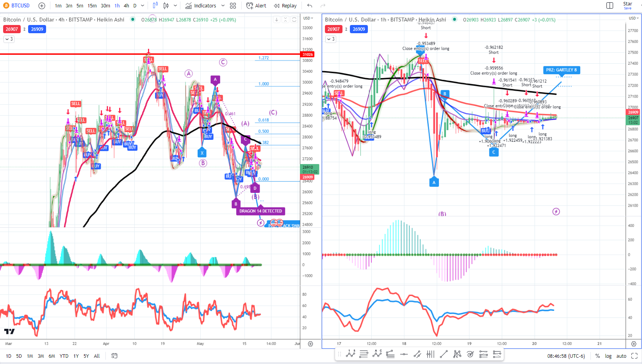Image resolution: width=642 pixels, height=364 pixels.
Task: Open the BTCUSD symbol search
Action: [16, 5]
